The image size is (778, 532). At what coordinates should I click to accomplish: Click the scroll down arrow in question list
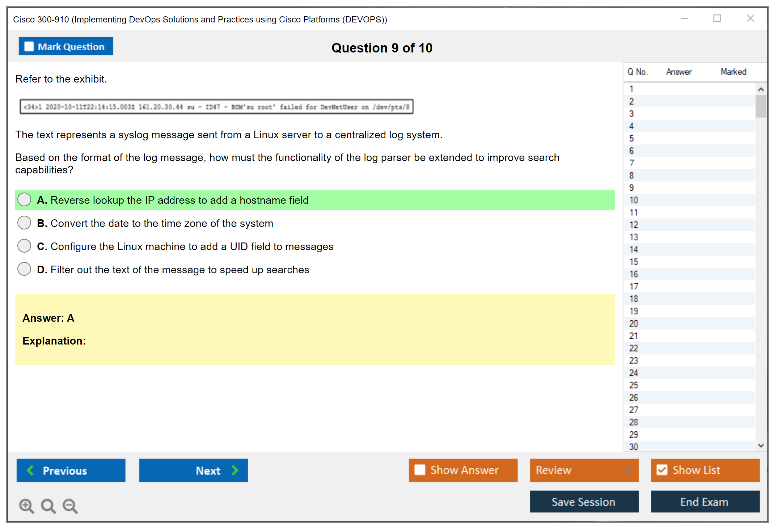coord(761,446)
